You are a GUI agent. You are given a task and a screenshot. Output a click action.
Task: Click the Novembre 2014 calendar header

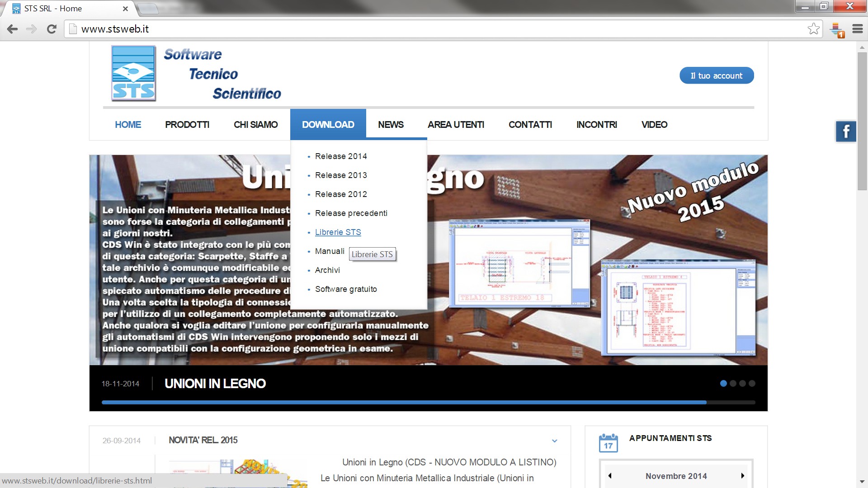pos(676,476)
